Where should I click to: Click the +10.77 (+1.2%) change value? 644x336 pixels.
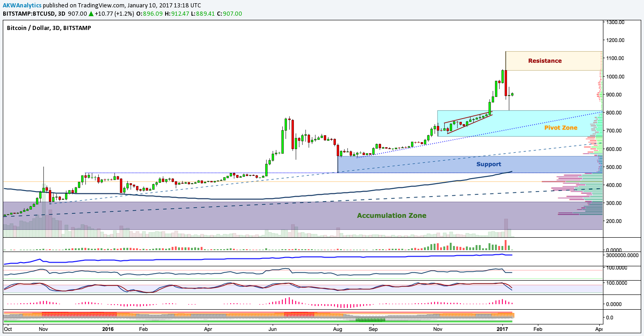click(x=115, y=14)
